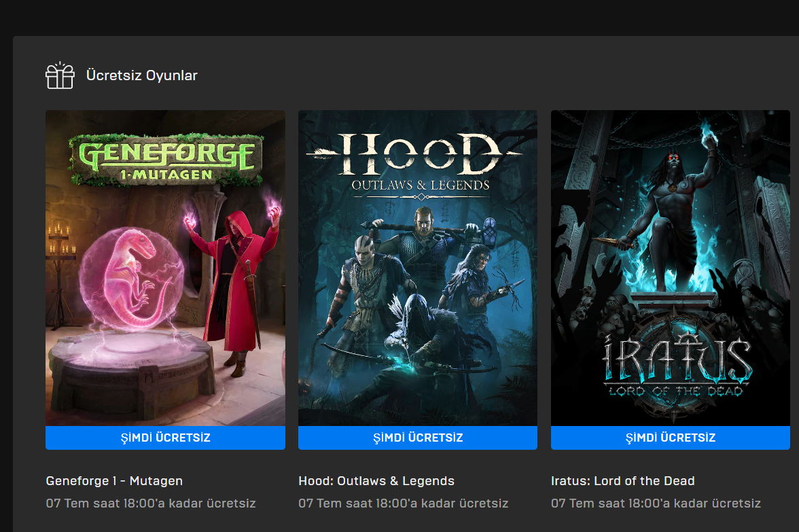Click the gift icon beside Ücretsiz Oyunlar

point(60,75)
